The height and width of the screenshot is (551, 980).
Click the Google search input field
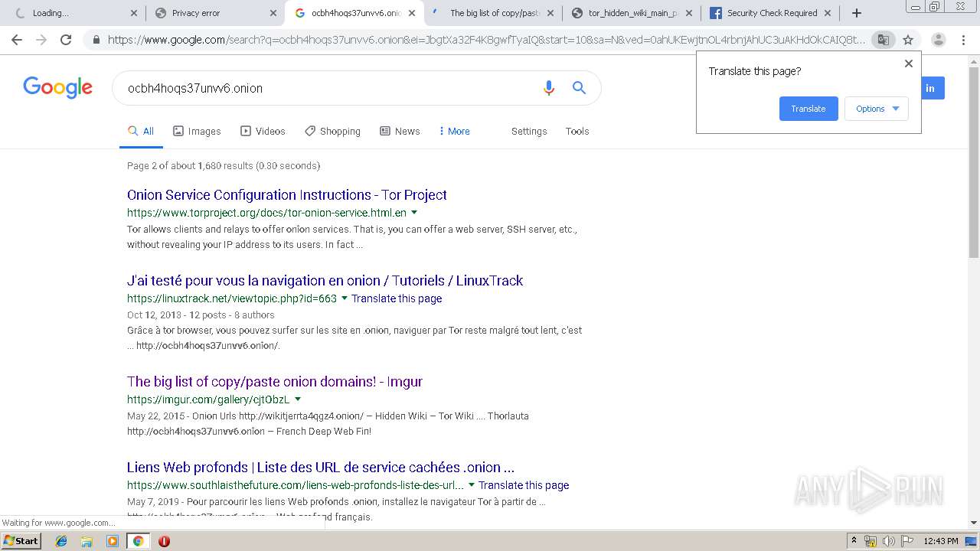(x=329, y=88)
